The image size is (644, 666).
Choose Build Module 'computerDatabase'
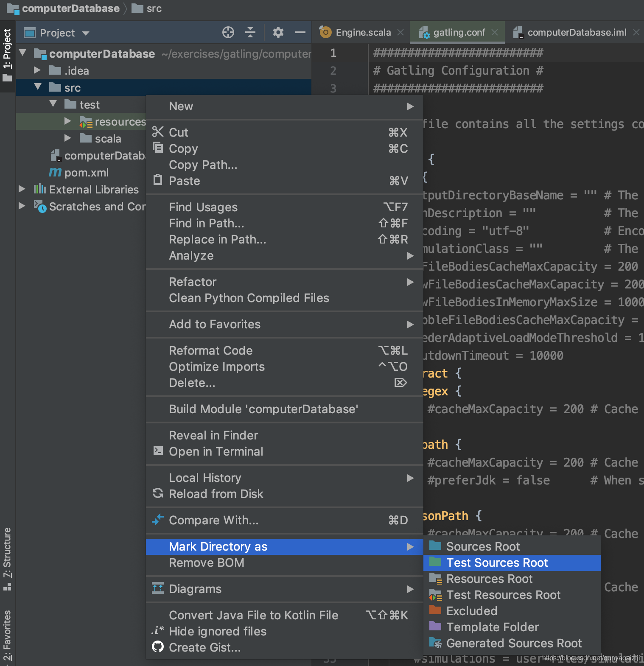point(285,409)
